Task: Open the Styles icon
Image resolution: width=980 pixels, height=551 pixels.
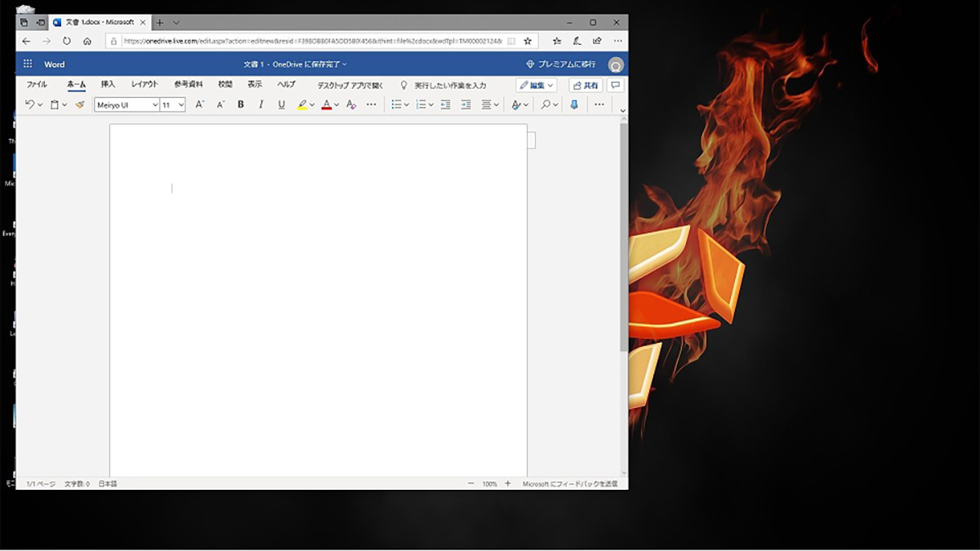Action: [516, 104]
